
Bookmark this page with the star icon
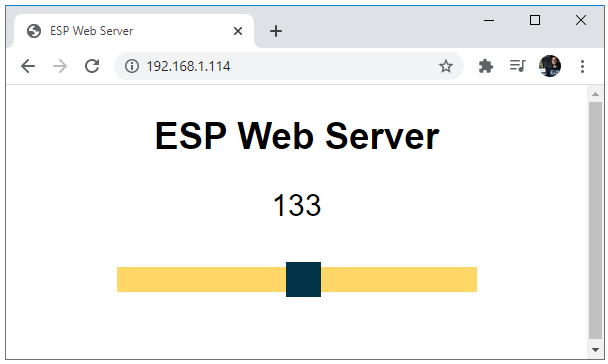click(x=446, y=66)
